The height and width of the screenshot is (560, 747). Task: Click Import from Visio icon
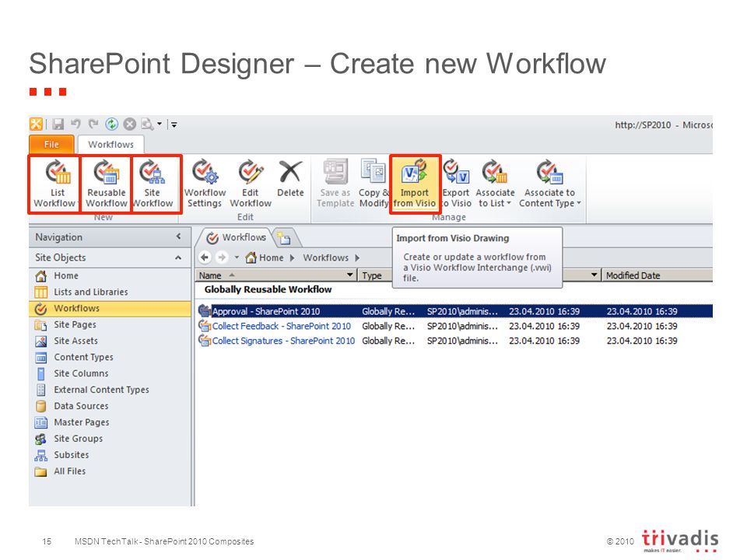[414, 172]
